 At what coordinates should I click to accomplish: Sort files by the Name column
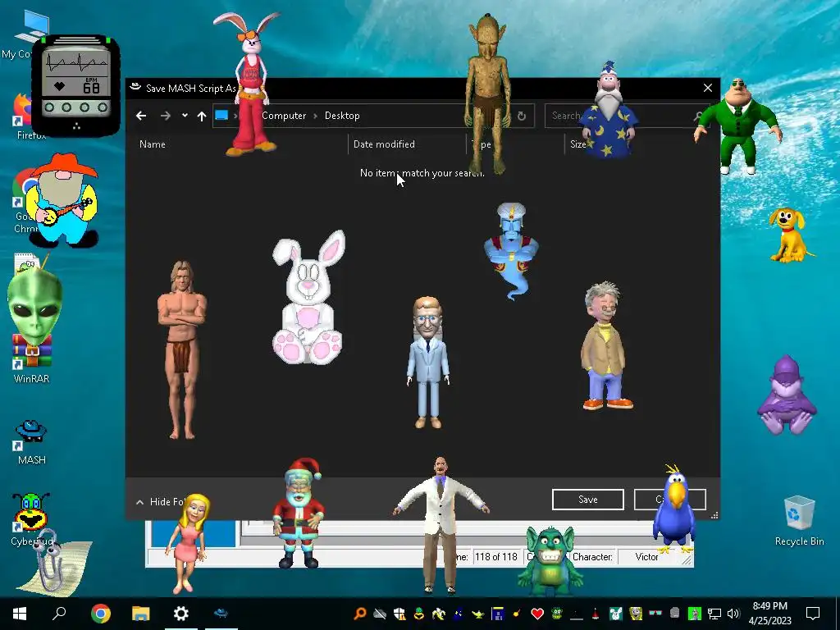(152, 144)
